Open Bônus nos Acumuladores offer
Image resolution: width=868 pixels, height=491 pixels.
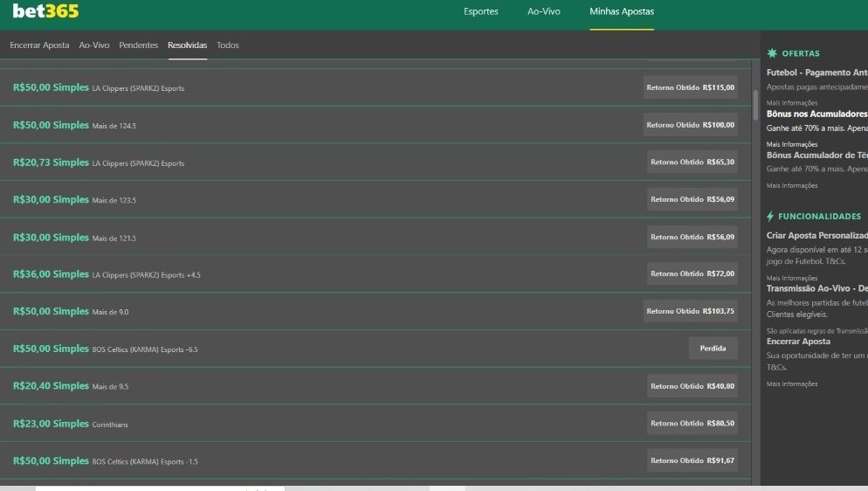pos(817,114)
